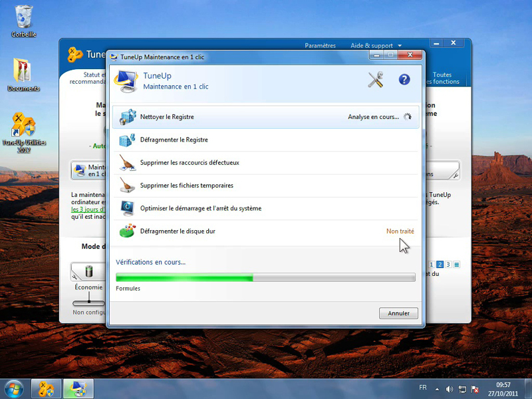Click the Non traité status text
Screen dimensions: 532x399
point(400,231)
